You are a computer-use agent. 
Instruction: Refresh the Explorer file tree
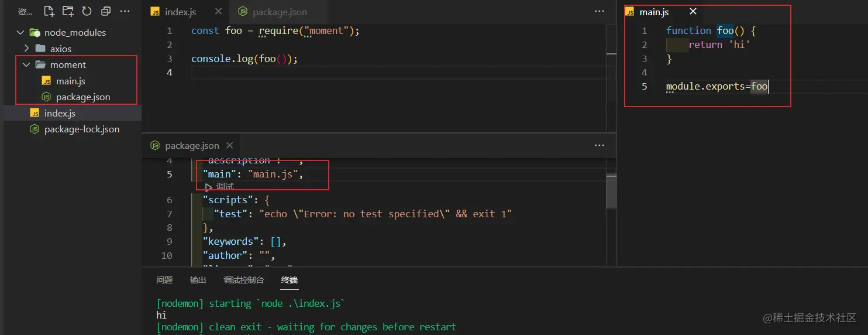[x=87, y=11]
